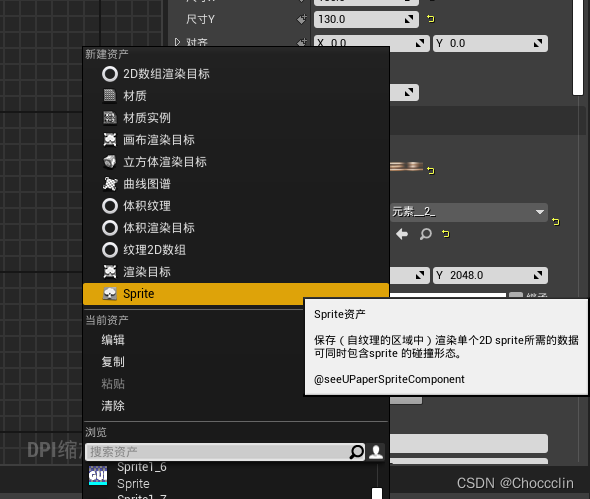Click the 纹理2D数组 circle icon
The image size is (590, 499).
(x=110, y=250)
